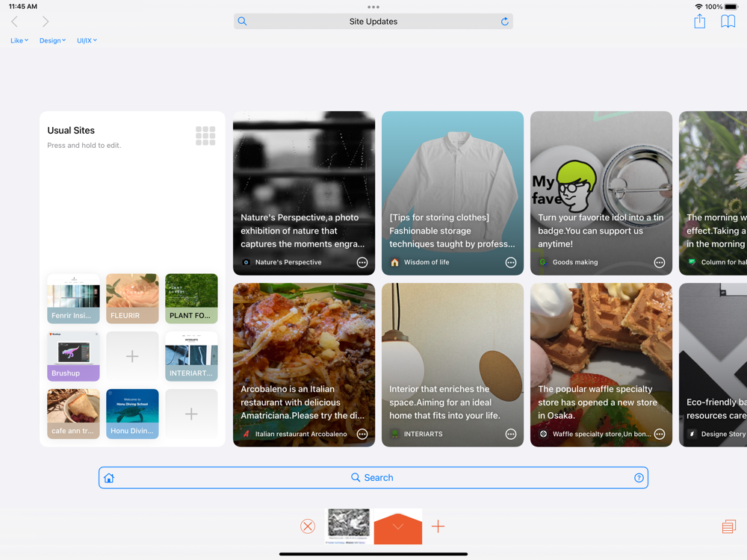Open the tin badge Goods making card
This screenshot has height=560, width=747.
pyautogui.click(x=601, y=193)
